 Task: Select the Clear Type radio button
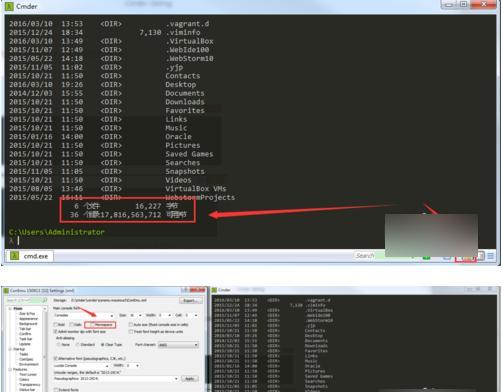tap(102, 345)
